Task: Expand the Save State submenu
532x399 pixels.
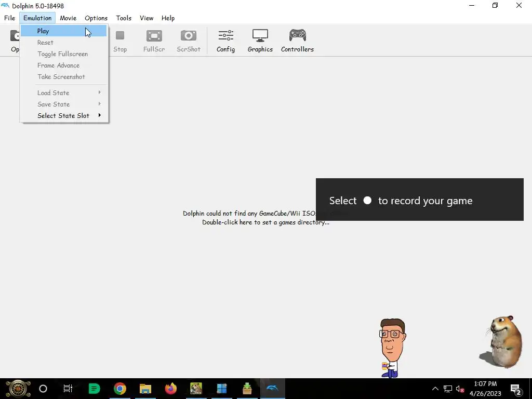Action: [x=63, y=104]
